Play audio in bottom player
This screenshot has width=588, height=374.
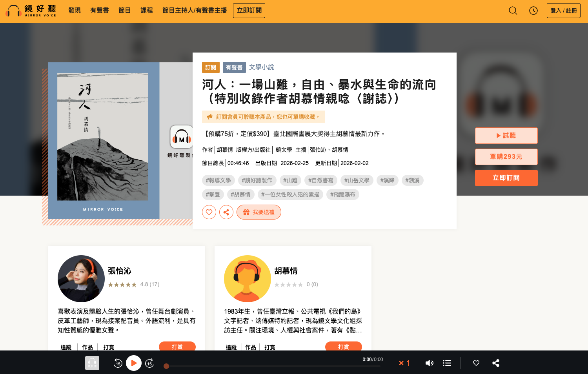point(134,363)
